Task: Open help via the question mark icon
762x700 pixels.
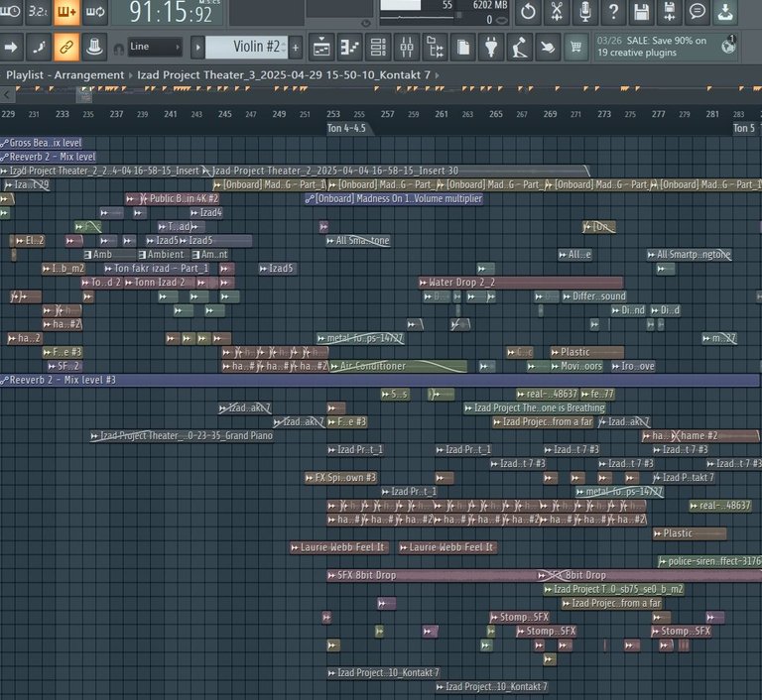Action: (x=613, y=11)
